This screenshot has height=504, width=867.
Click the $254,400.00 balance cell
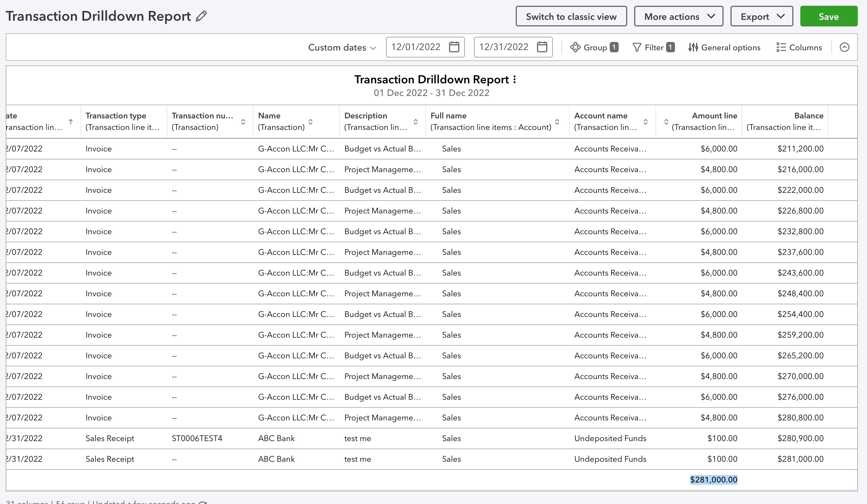801,314
